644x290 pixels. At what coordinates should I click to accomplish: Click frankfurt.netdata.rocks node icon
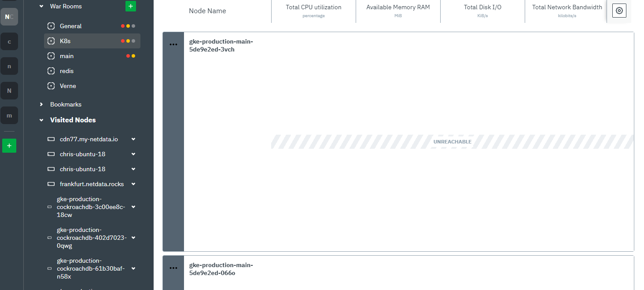pyautogui.click(x=51, y=184)
